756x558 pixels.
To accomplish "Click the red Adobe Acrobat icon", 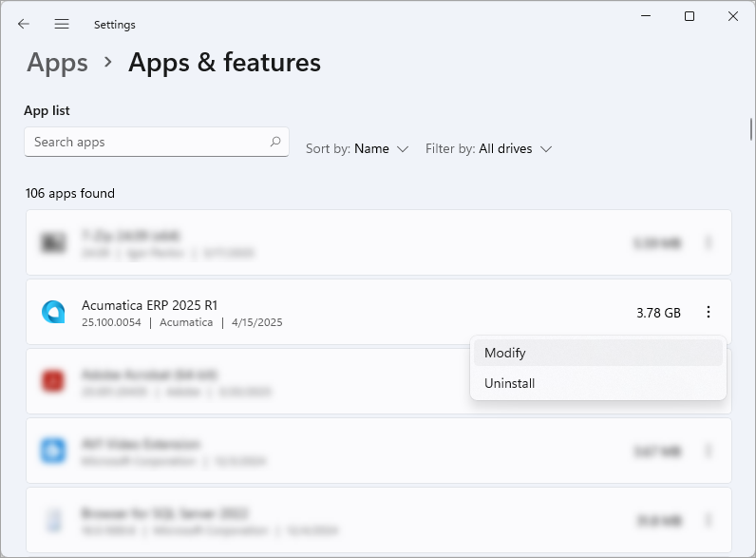I will pyautogui.click(x=53, y=381).
